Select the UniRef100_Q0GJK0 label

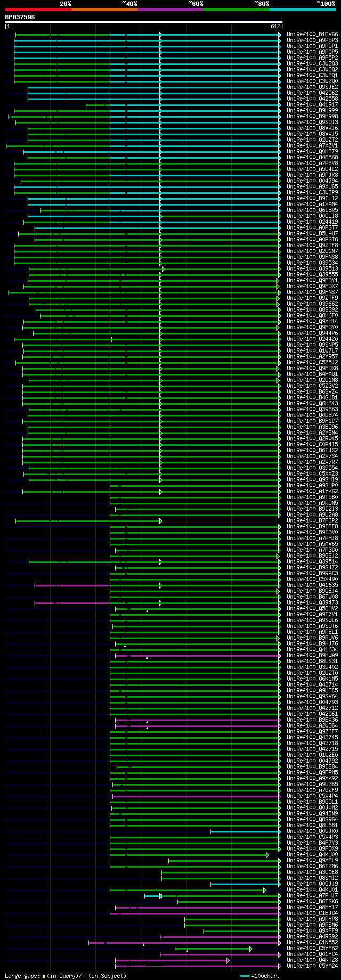(x=312, y=831)
